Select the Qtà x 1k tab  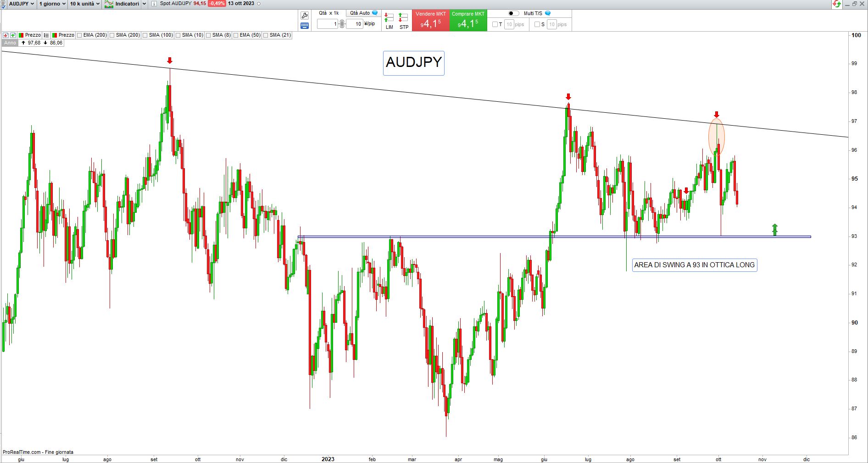tap(329, 13)
